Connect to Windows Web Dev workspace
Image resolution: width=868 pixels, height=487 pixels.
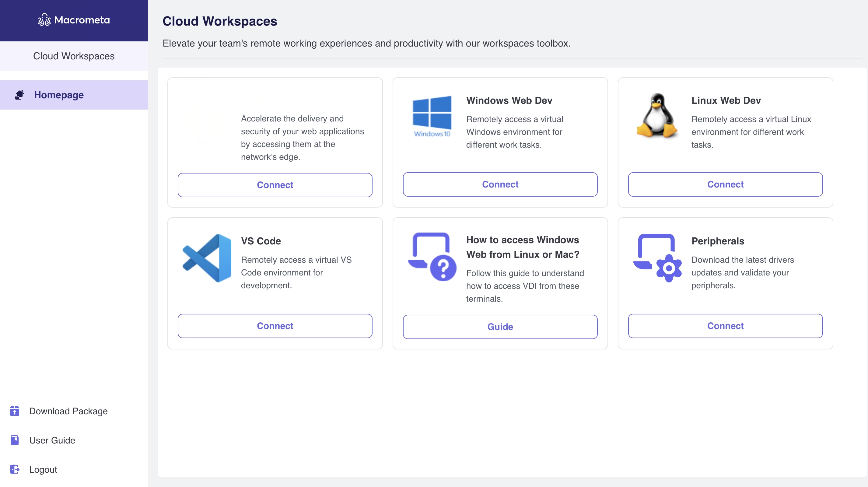[500, 184]
